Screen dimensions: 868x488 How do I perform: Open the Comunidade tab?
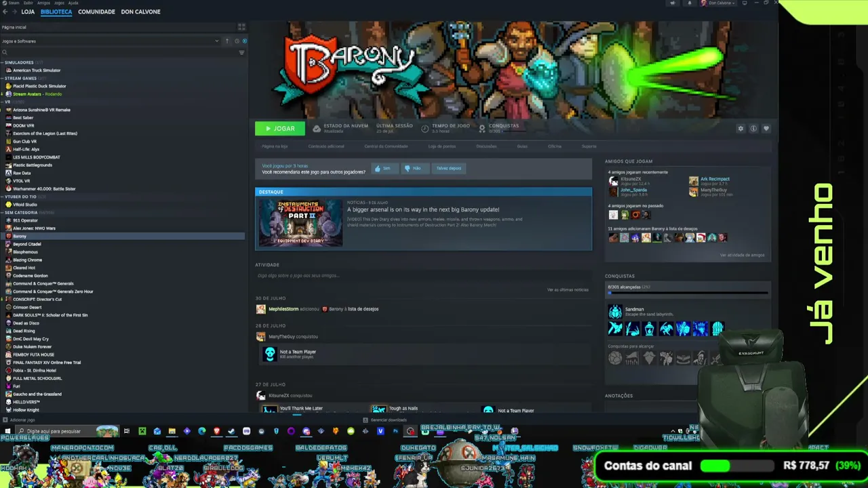click(x=96, y=12)
